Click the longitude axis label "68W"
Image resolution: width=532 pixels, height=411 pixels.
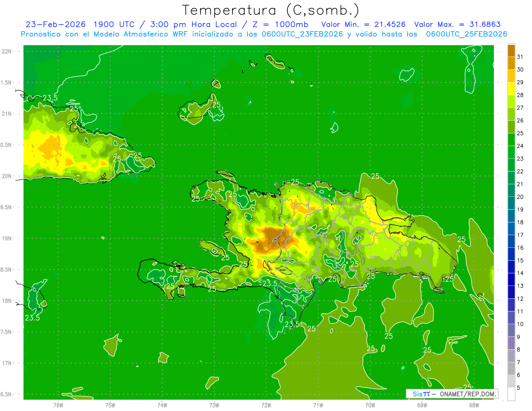click(x=473, y=405)
